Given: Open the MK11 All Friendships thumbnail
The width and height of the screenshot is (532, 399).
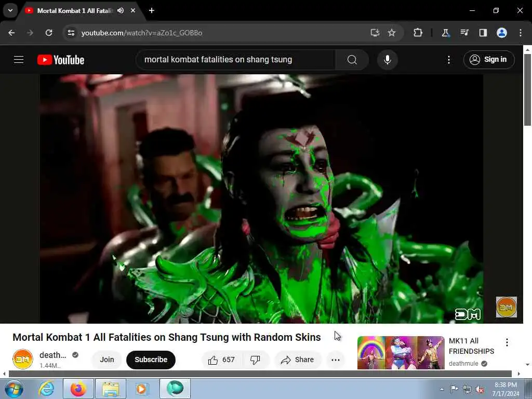Looking at the screenshot, I should [401, 353].
